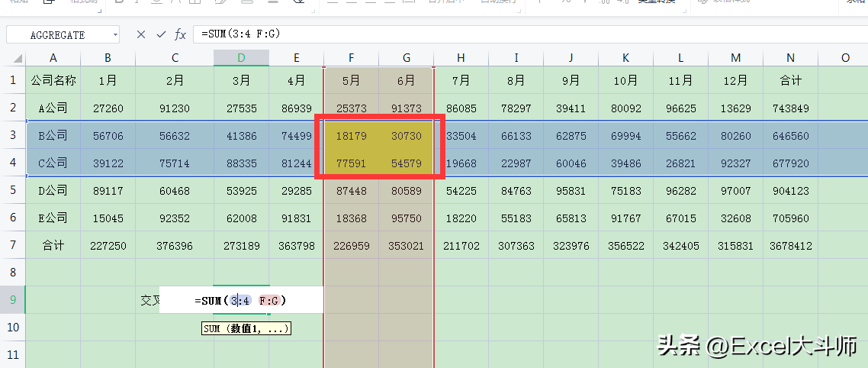Select row 1 header
Image resolution: width=868 pixels, height=368 pixels.
pos(13,80)
